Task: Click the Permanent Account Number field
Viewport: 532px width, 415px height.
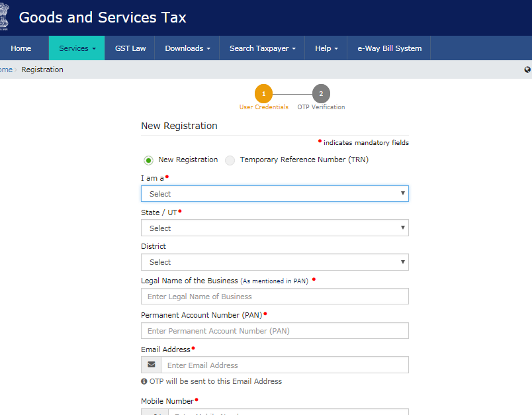Action: click(x=275, y=330)
